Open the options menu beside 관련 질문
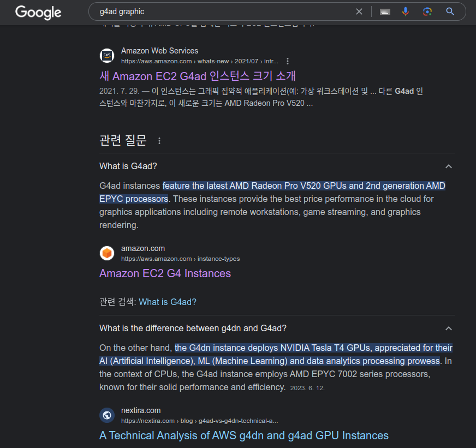 point(159,141)
